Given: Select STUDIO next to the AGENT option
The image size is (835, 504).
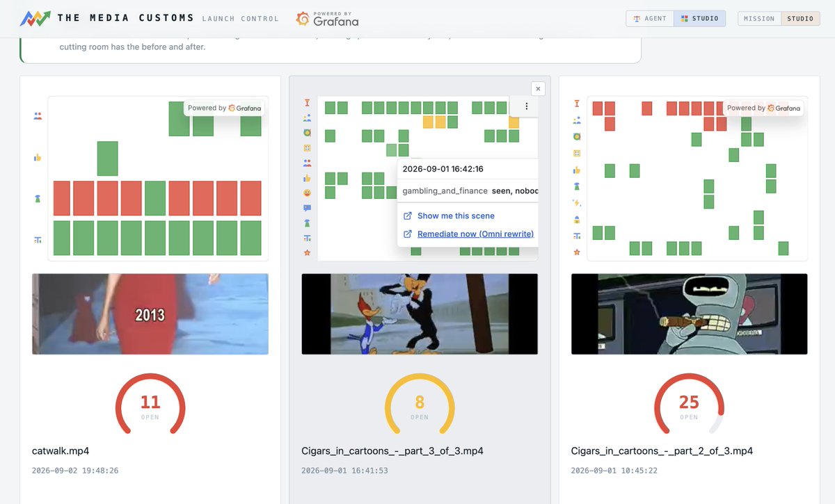Looking at the screenshot, I should tap(699, 19).
